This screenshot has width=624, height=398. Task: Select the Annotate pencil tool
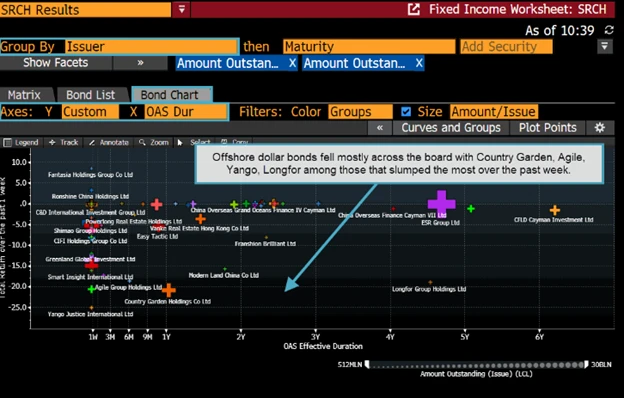pyautogui.click(x=109, y=142)
